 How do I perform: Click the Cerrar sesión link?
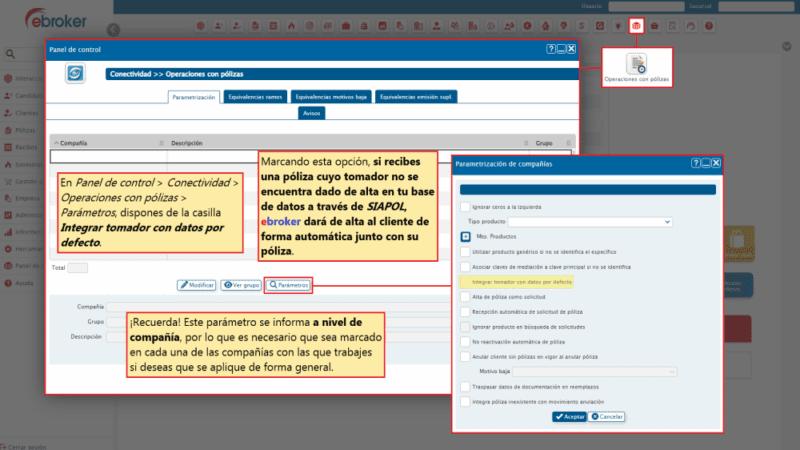pos(27,447)
